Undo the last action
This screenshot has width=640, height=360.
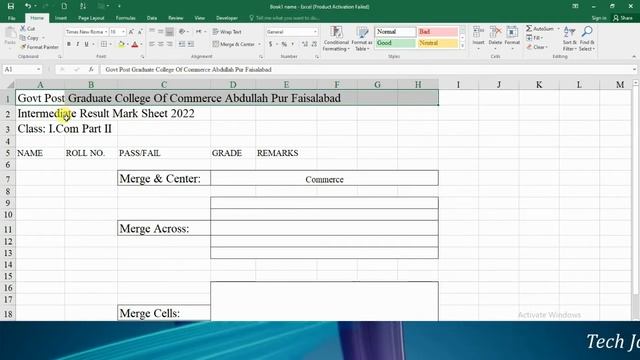point(27,6)
